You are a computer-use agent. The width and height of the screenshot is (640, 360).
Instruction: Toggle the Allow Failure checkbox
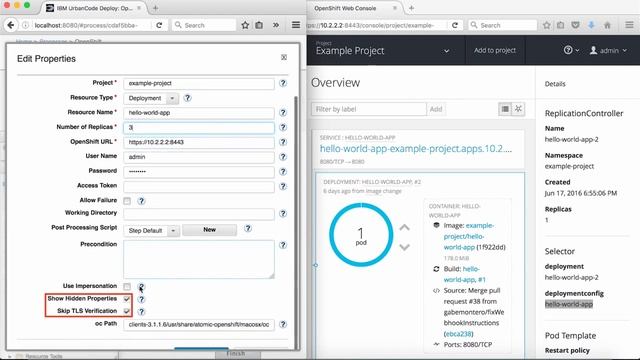click(x=127, y=201)
